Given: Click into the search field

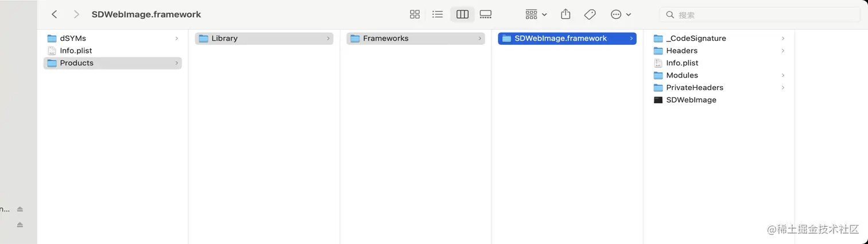Looking at the screenshot, I should point(759,15).
